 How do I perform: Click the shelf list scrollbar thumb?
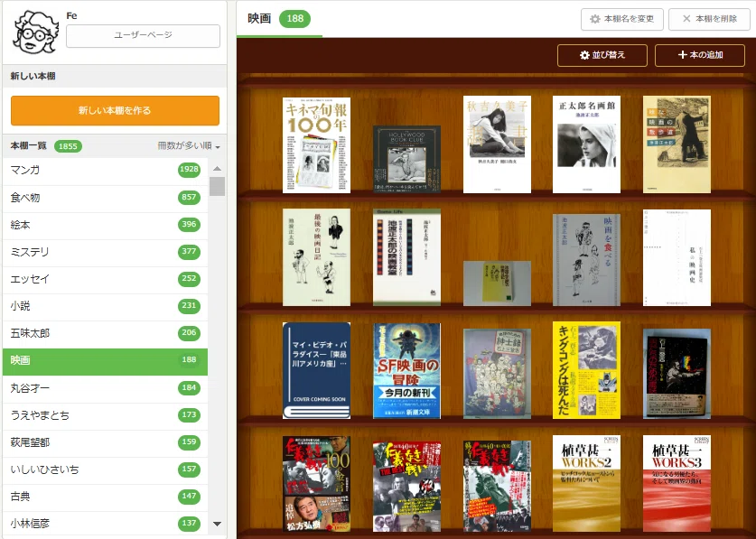tap(217, 186)
